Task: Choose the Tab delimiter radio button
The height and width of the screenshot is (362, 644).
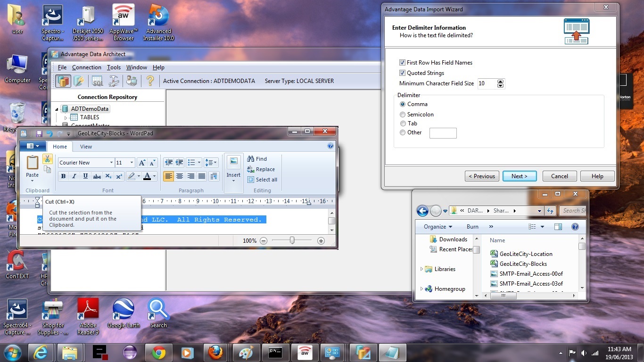Action: tap(403, 123)
